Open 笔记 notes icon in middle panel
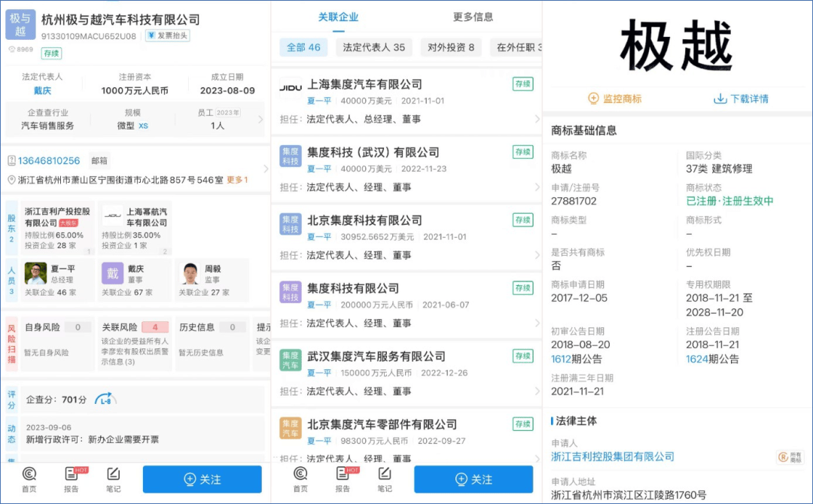The image size is (813, 504). pos(385,480)
